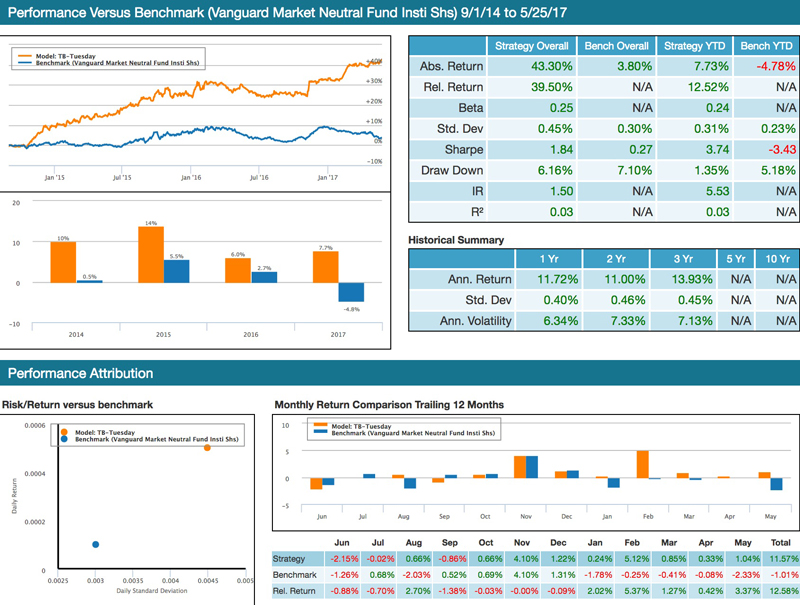Toggle Model: TB-Tuesday legend in cumulative line chart

click(68, 55)
